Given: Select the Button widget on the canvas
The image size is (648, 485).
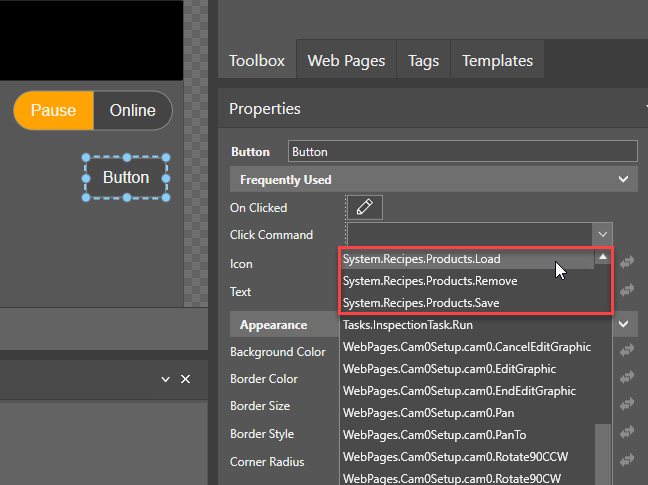Looking at the screenshot, I should coord(126,178).
